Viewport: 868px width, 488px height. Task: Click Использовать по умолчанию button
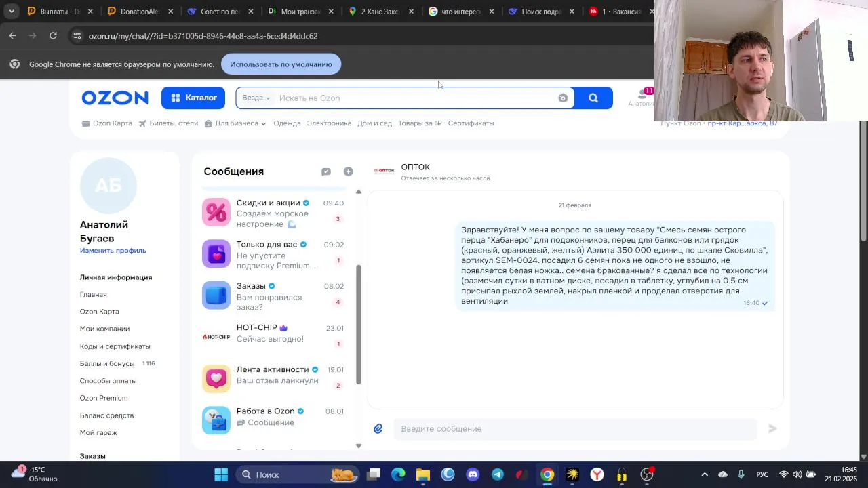pyautogui.click(x=281, y=64)
